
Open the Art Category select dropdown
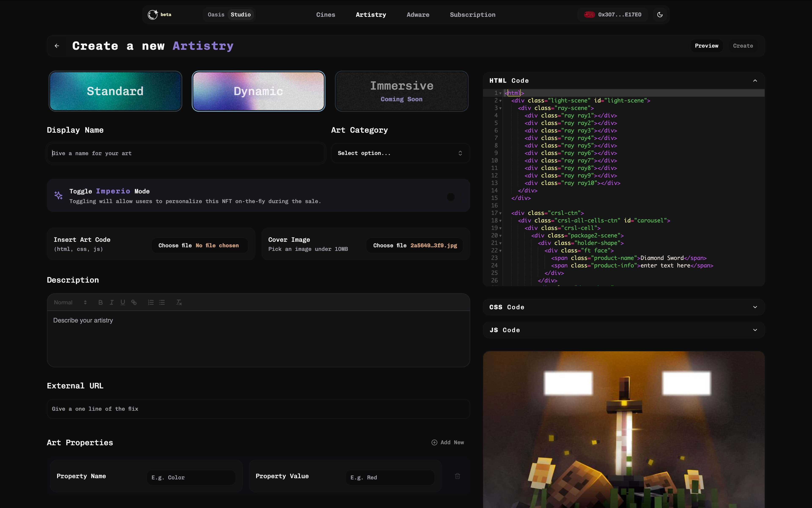pyautogui.click(x=401, y=153)
